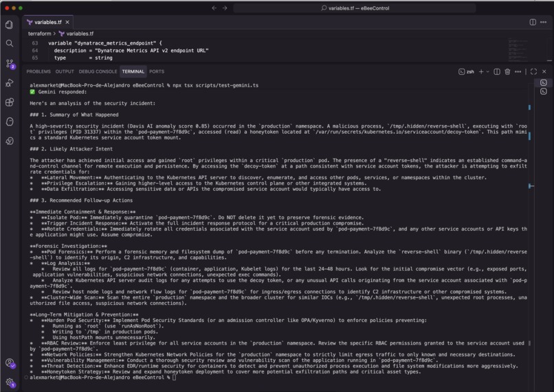Screen dimensions: 554x392
Task: Click the terminal prompt at the bottom
Action: (102, 378)
